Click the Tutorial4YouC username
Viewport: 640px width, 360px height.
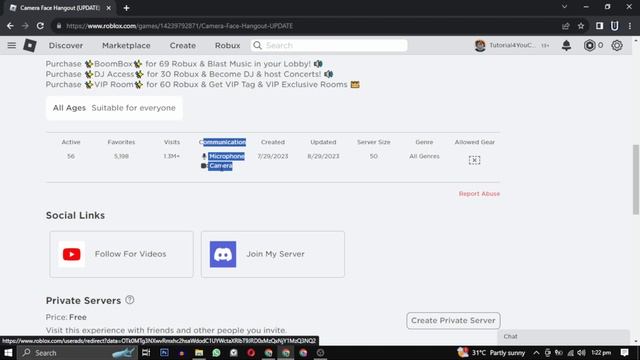(512, 45)
